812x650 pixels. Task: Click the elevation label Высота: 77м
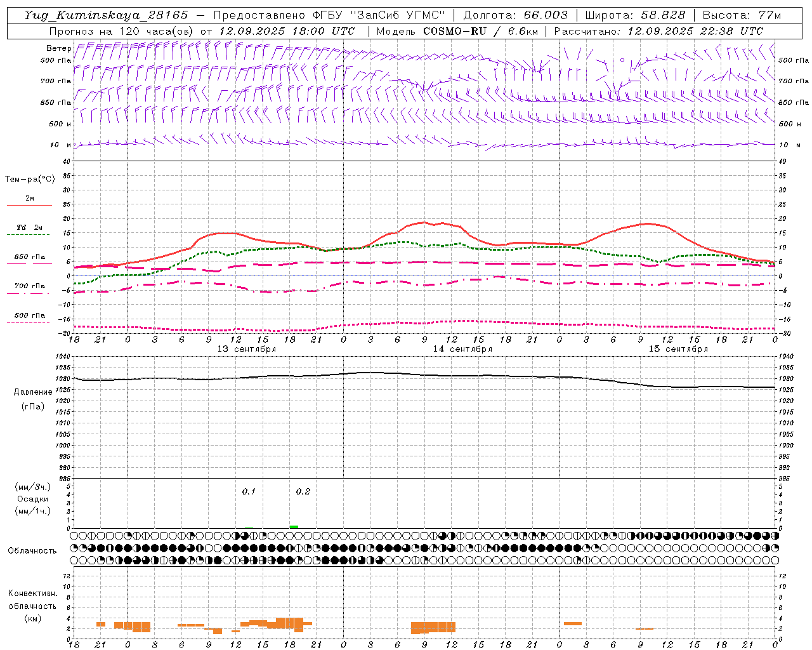(742, 15)
